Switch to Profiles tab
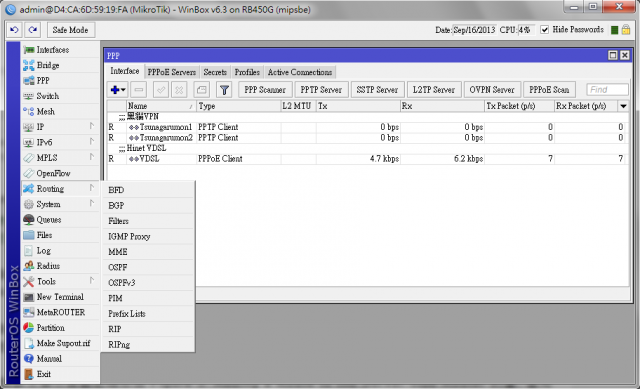This screenshot has width=640, height=389. 247,72
